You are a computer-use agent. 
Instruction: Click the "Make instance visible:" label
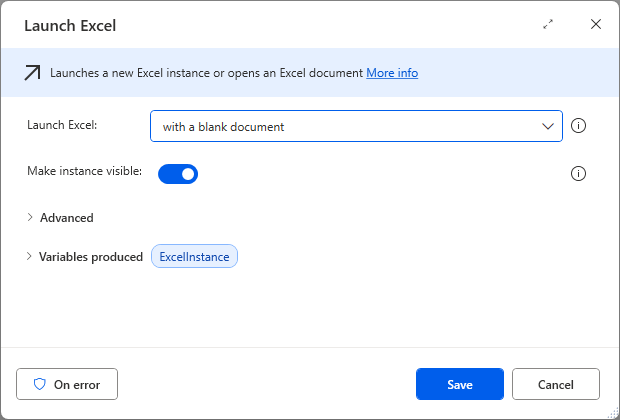point(85,171)
